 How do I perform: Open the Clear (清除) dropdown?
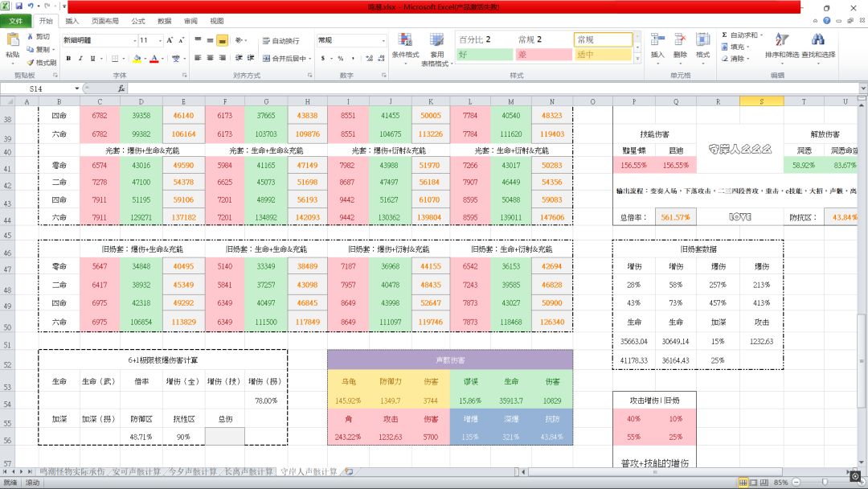tap(735, 59)
